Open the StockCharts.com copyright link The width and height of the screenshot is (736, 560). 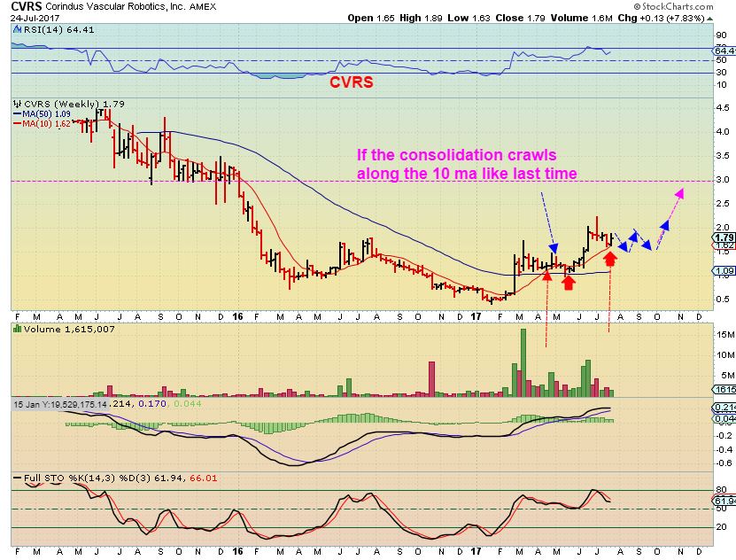673,6
